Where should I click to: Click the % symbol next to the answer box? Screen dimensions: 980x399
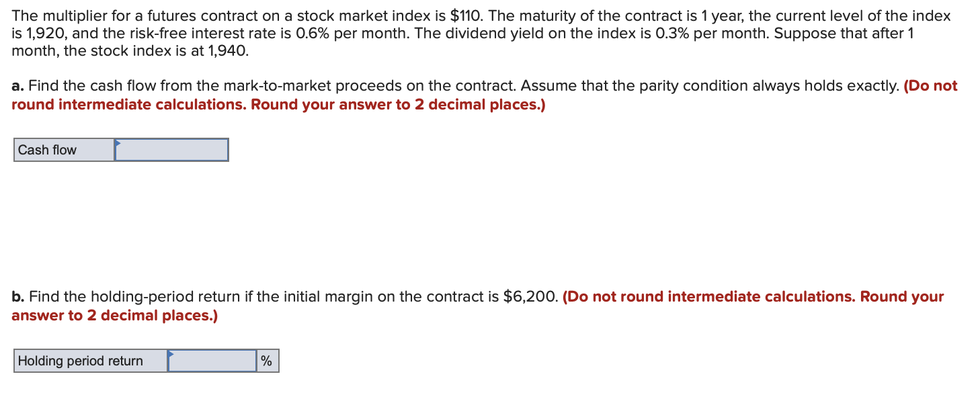click(x=266, y=361)
